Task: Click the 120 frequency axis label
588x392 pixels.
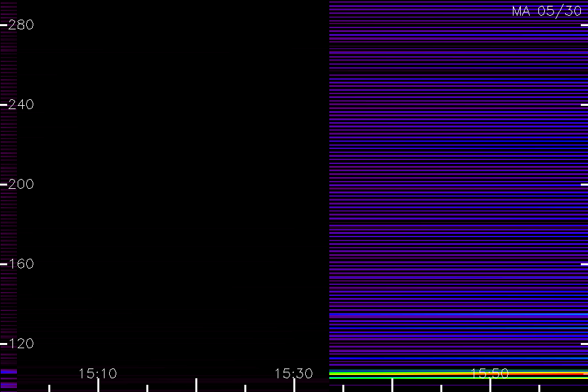Action: pos(21,343)
